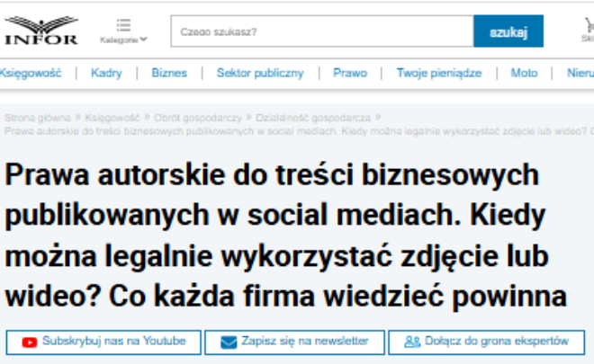This screenshot has width=594, height=364.
Task: Open Sektor publiczny in navigation
Action: [x=260, y=73]
